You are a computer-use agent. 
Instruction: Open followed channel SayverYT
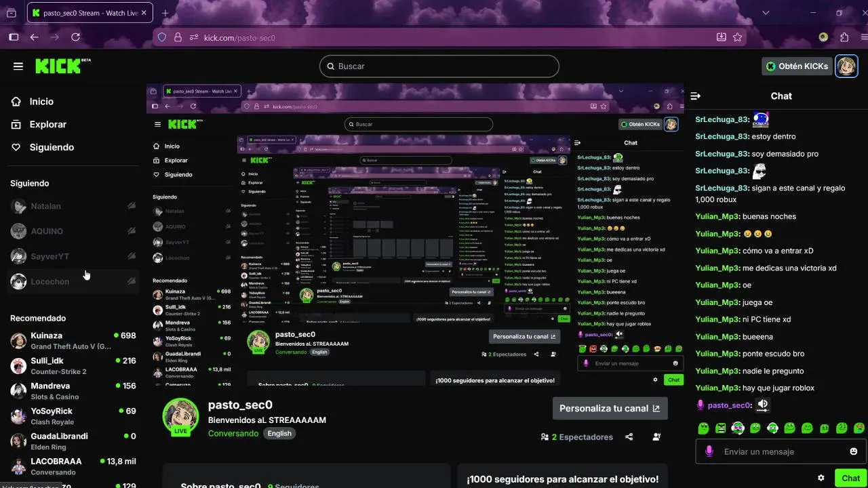(x=73, y=256)
